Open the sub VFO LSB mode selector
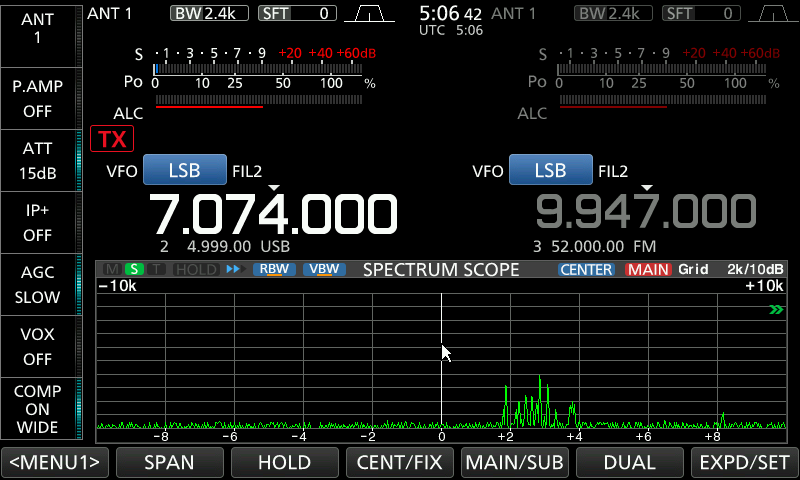Image resolution: width=800 pixels, height=480 pixels. click(x=550, y=170)
